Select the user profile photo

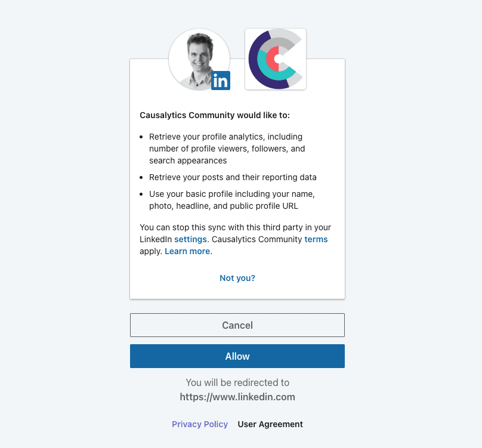pos(199,59)
